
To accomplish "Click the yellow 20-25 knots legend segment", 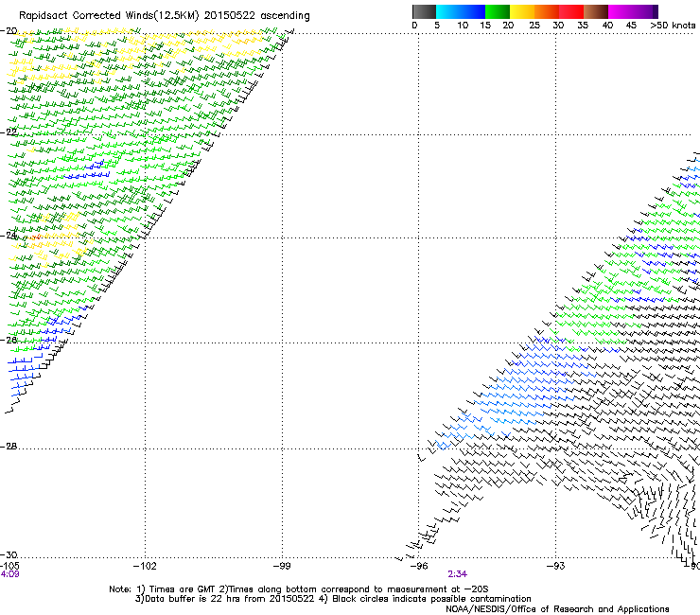I will click(522, 11).
